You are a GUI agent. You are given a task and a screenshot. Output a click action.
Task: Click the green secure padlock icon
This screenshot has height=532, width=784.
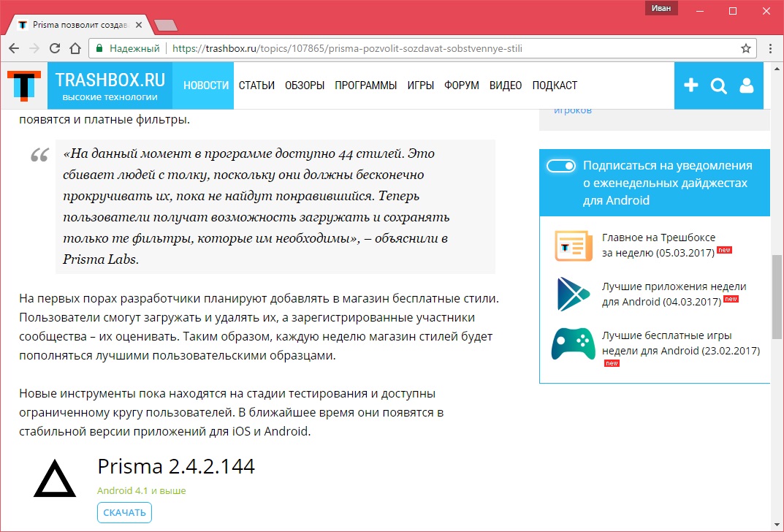pyautogui.click(x=99, y=48)
